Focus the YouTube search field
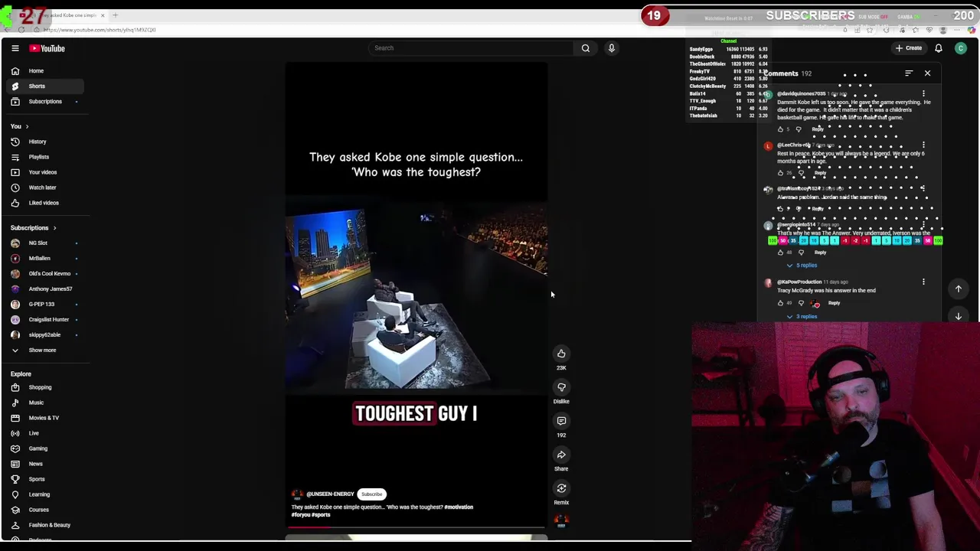Screen dimensions: 980x551 (469, 48)
